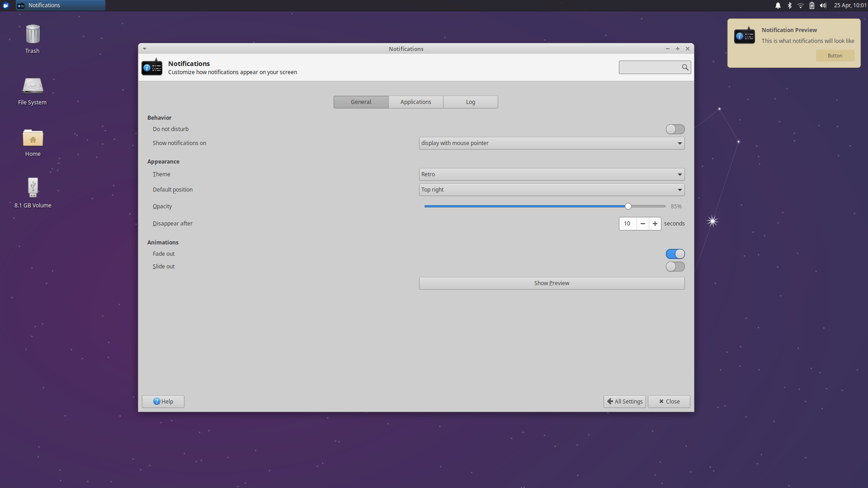Minimize the Notifications window
Screen dimensions: 868x488
pos(667,49)
